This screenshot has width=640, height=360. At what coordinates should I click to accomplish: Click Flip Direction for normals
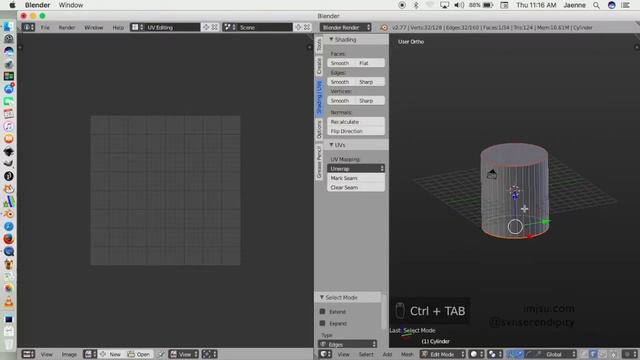356,131
